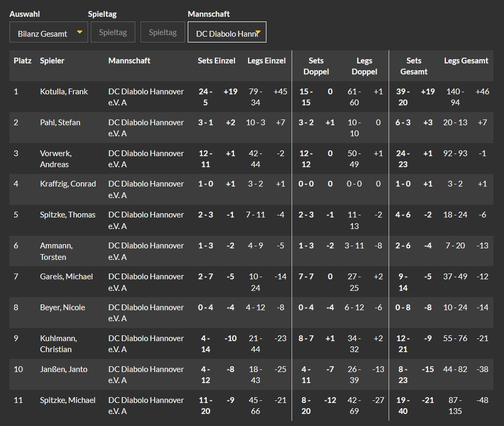Select player Pahl, Stefan
504x426 pixels.
click(x=60, y=122)
